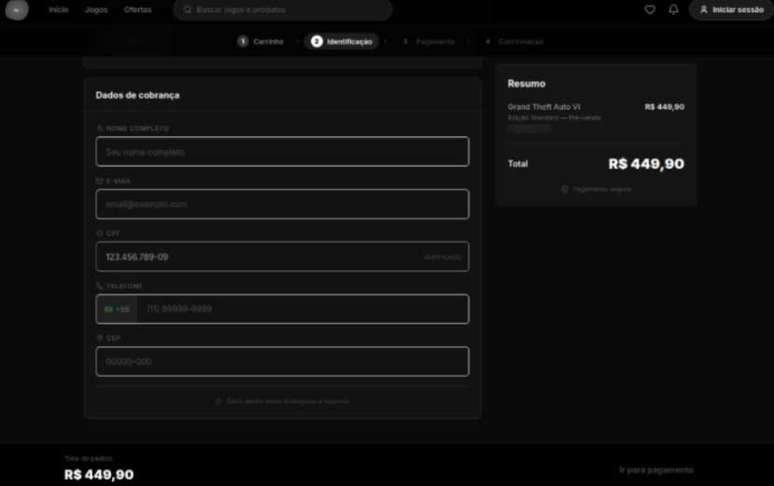Click the bottom bar total R$ 449,90
774x486 pixels.
(x=99, y=475)
